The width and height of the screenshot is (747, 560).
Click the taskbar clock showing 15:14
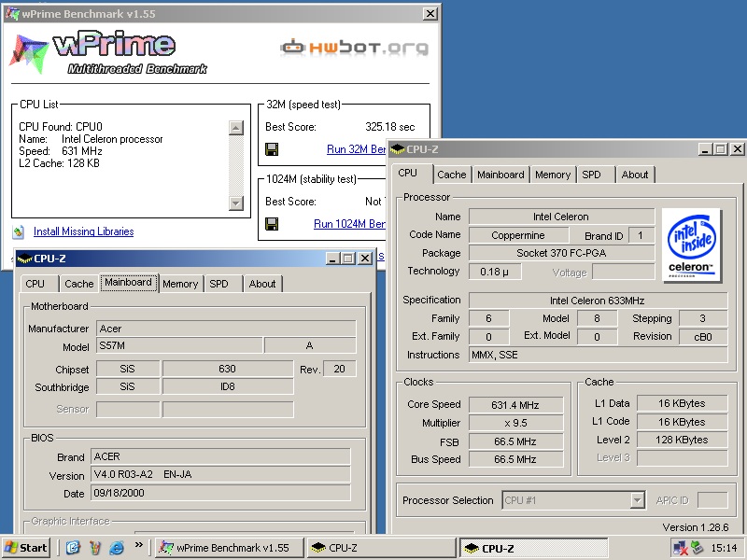724,548
